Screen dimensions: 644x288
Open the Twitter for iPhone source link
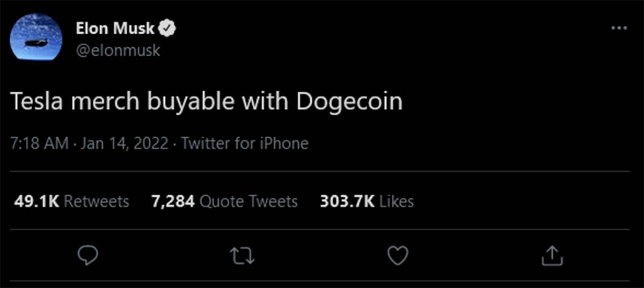[245, 144]
